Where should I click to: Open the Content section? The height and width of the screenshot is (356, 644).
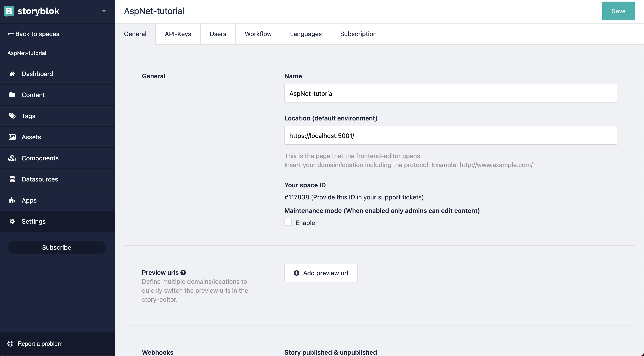point(58,95)
